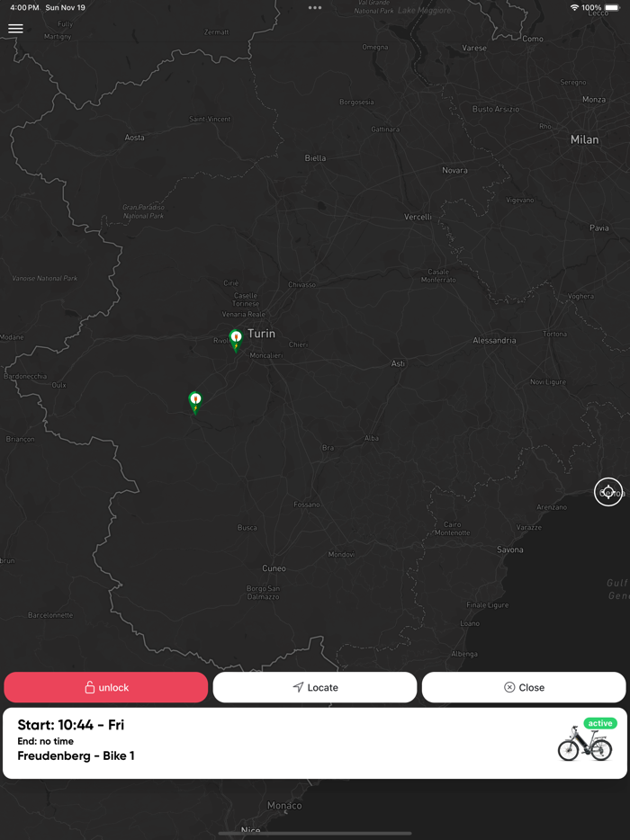Tap the Busto Arsizio label on map
630x840 pixels.
pos(496,109)
